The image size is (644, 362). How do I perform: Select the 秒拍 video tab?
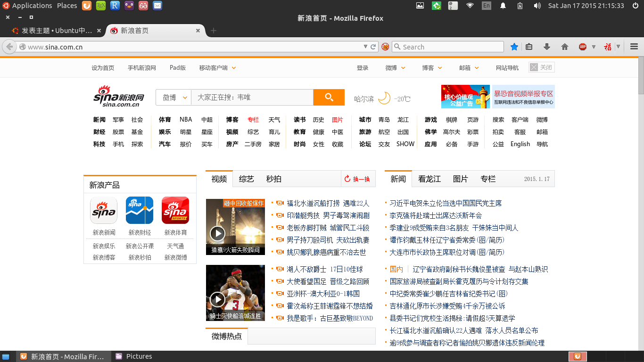click(274, 179)
